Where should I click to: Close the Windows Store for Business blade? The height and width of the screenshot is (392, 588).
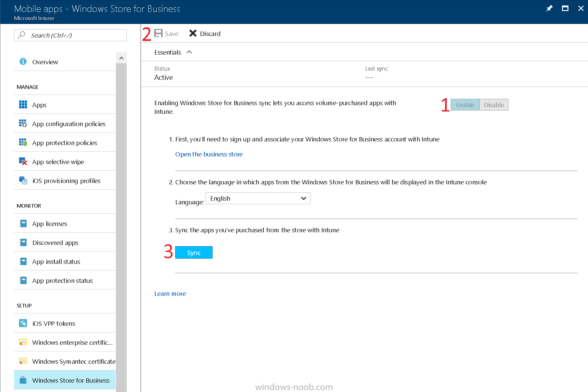point(581,8)
